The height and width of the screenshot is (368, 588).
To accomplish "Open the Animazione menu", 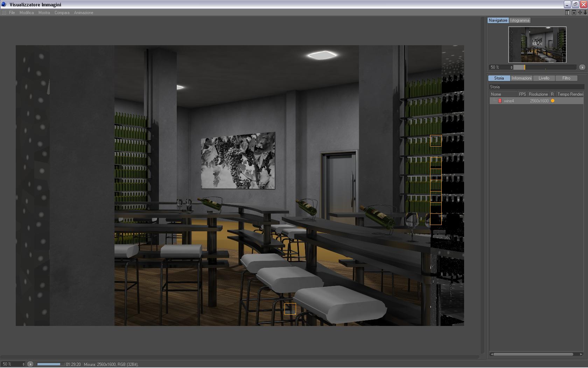I will [x=84, y=13].
